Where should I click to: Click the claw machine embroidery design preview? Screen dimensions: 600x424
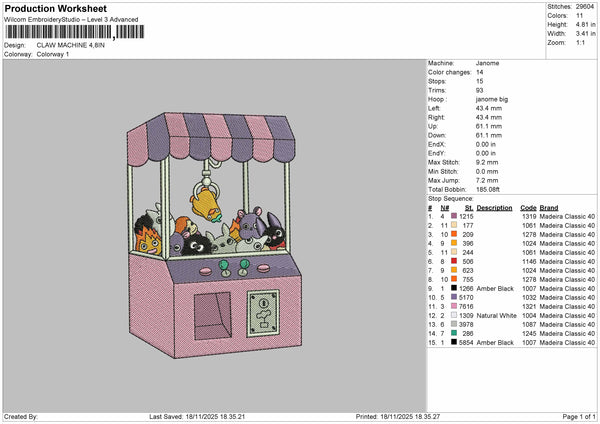point(214,235)
